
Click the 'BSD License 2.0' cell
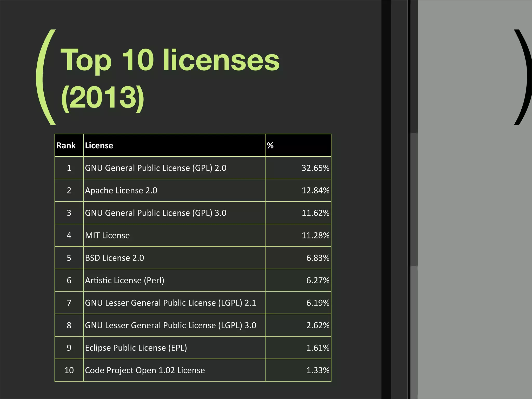114,258
